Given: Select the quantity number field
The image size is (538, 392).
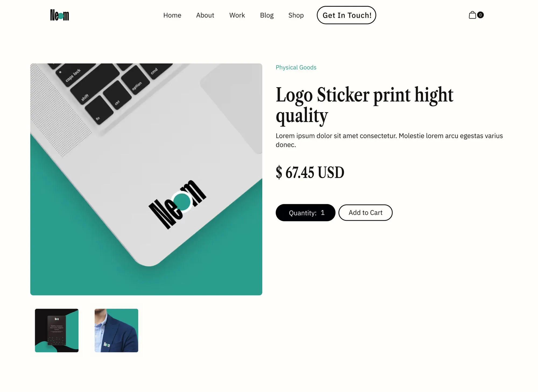Looking at the screenshot, I should coord(323,213).
